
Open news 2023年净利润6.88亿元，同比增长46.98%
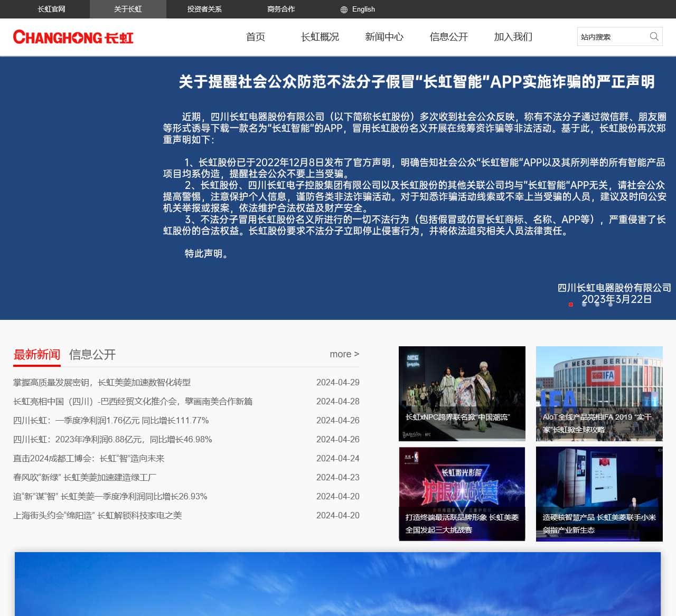point(112,439)
